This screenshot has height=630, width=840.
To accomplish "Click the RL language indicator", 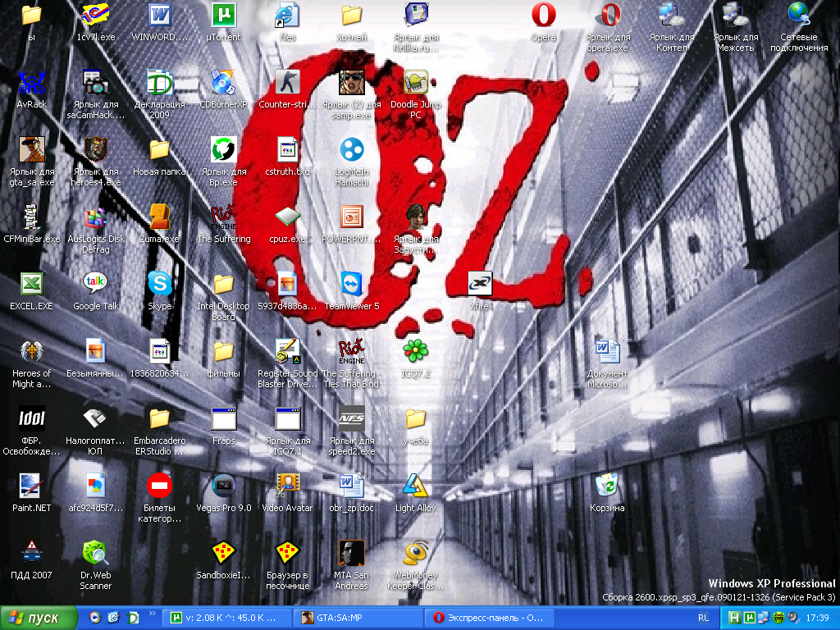I will [x=703, y=618].
